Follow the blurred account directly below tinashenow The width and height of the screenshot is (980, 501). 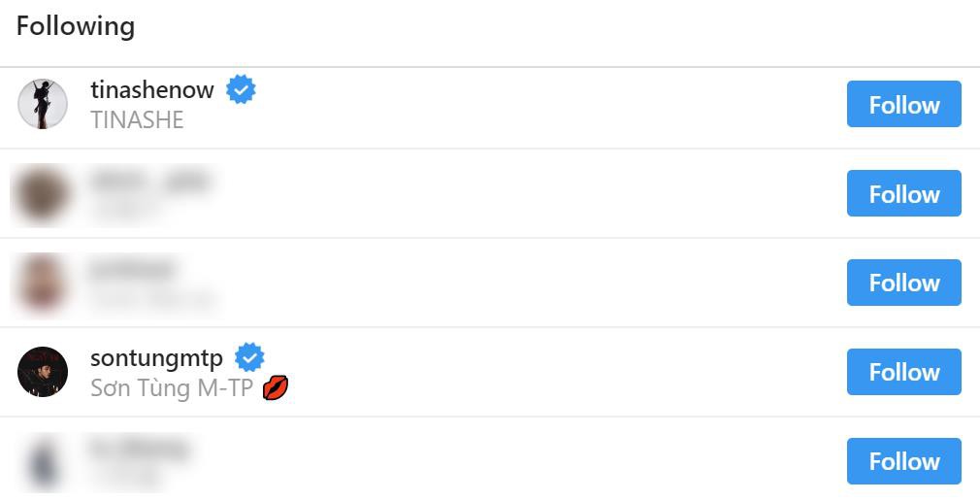pyautogui.click(x=903, y=193)
